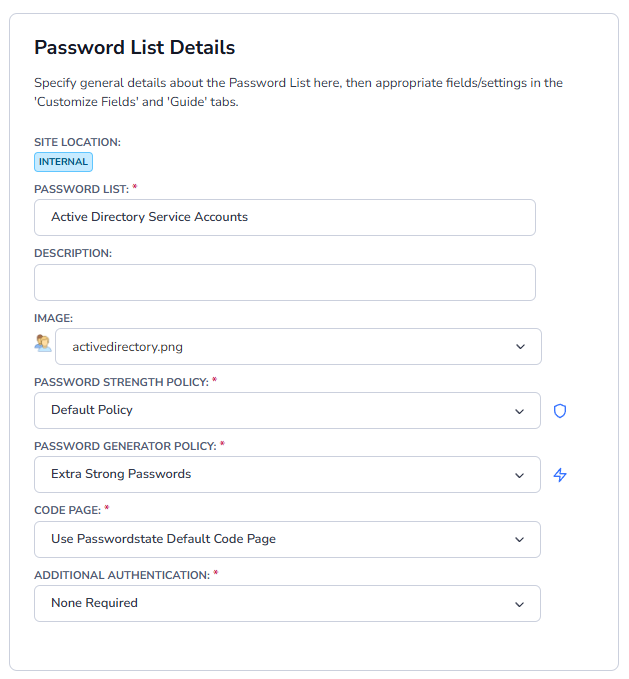Click the SITE LOCATION label

[77, 142]
